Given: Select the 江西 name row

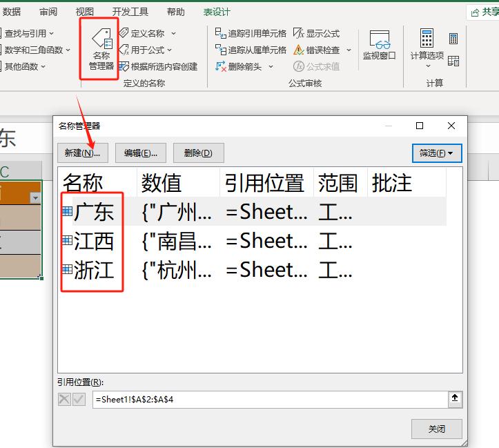Looking at the screenshot, I should point(255,241).
